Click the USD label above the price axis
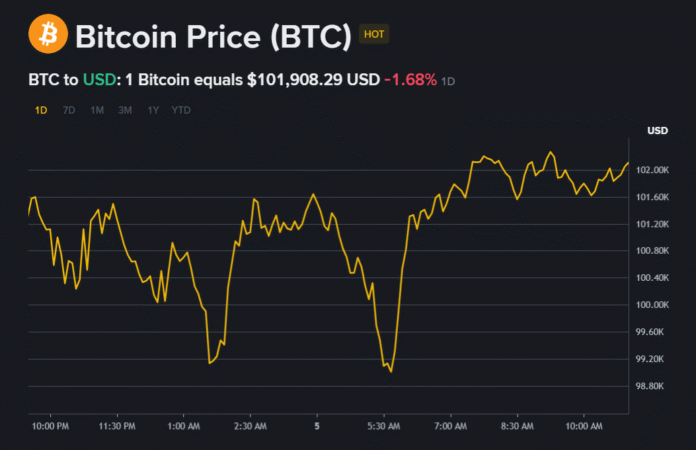 657,131
